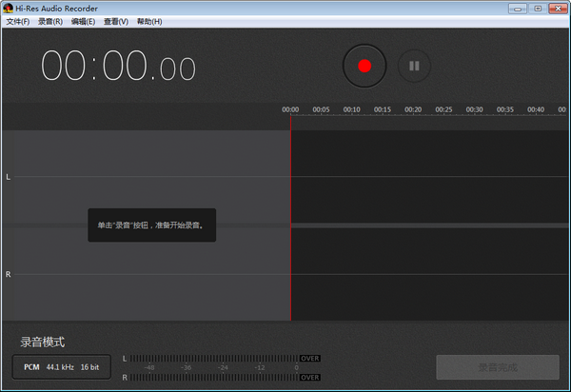Expand the 编辑(E) menu
This screenshot has width=571, height=392.
tap(83, 21)
